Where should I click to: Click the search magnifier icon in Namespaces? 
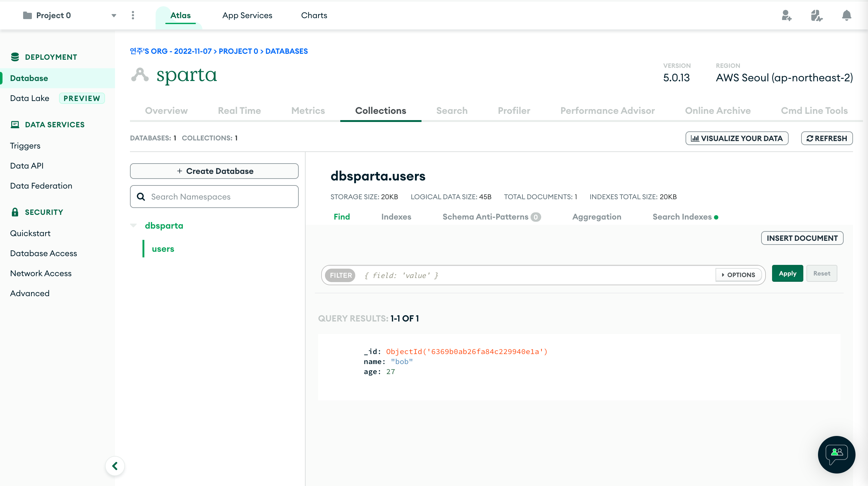point(141,197)
